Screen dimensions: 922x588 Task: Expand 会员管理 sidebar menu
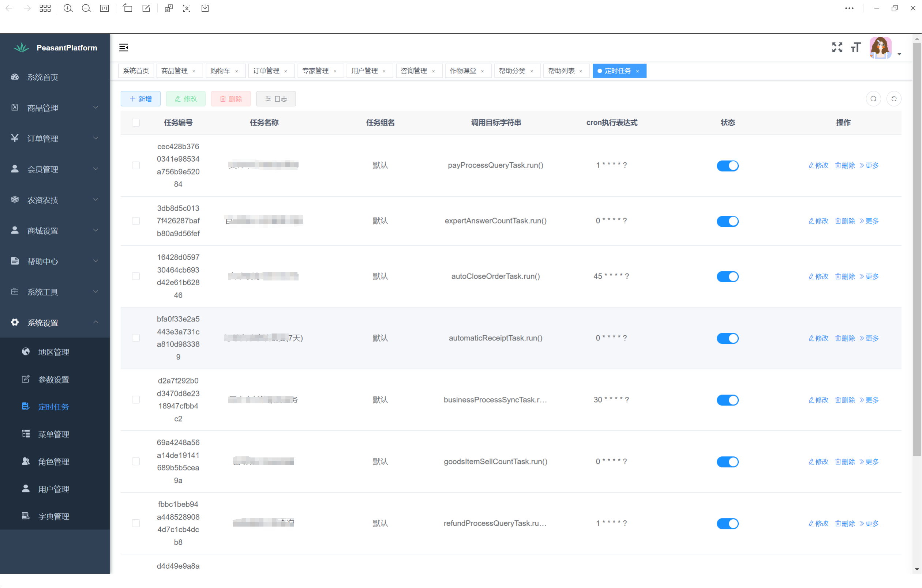55,169
